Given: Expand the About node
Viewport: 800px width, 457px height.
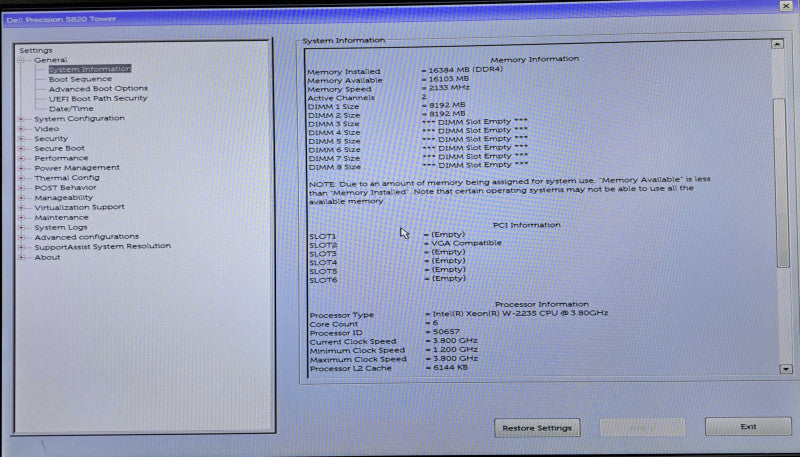Looking at the screenshot, I should 21,258.
